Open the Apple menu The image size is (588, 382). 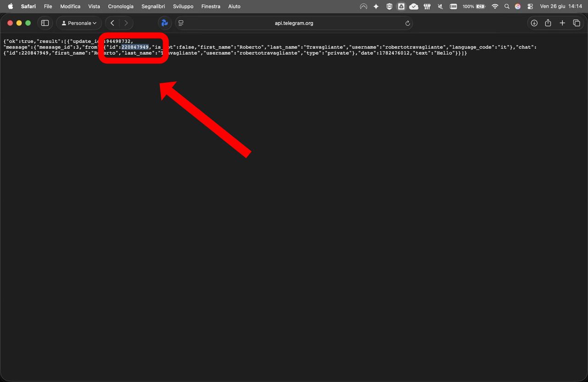[10, 6]
